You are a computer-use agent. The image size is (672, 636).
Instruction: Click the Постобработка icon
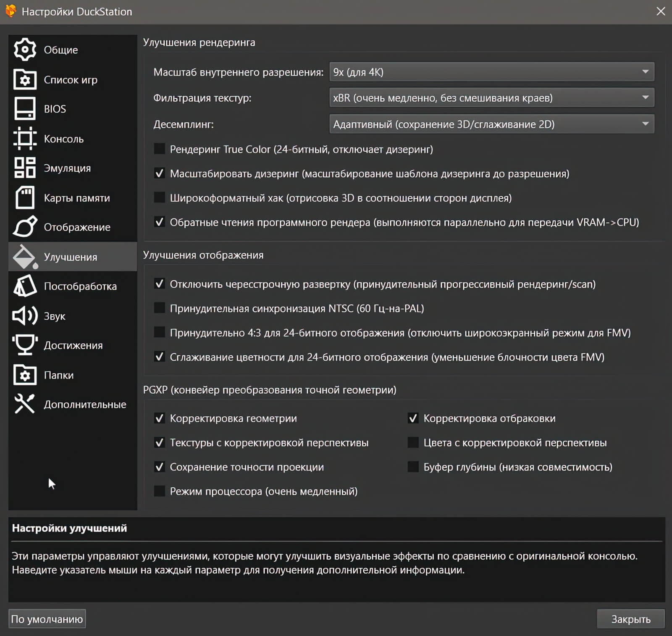pos(25,286)
